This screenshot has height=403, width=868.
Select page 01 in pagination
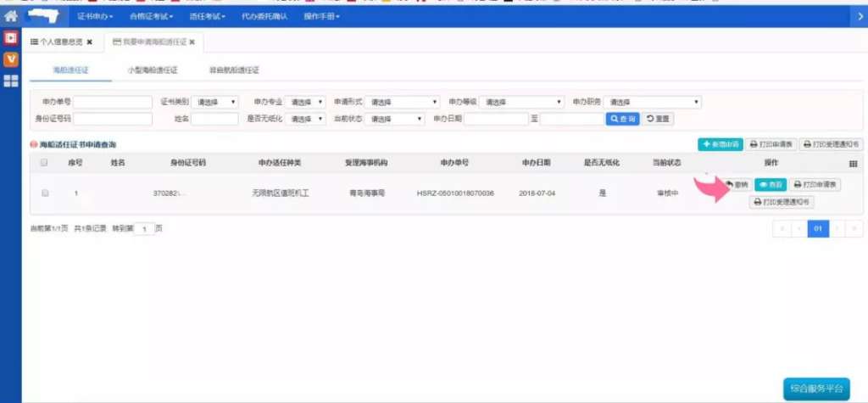[818, 228]
